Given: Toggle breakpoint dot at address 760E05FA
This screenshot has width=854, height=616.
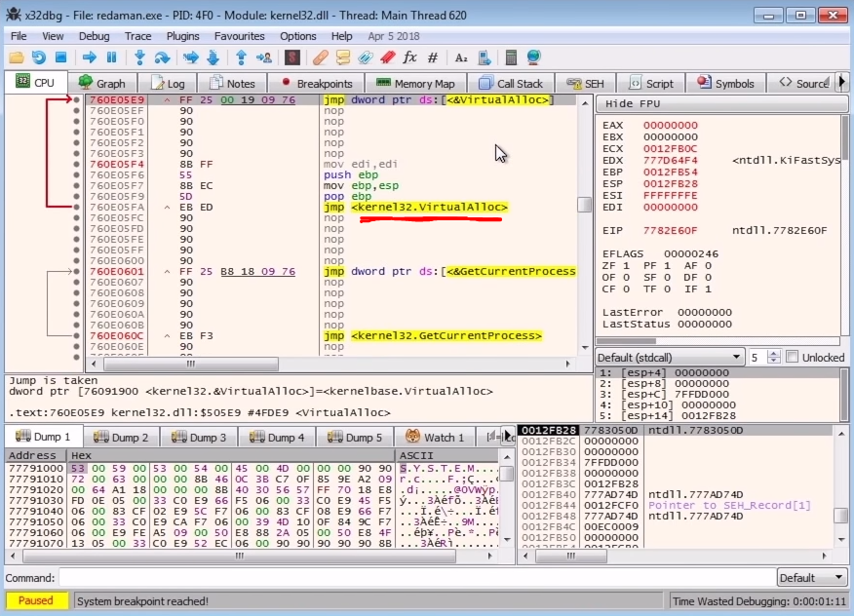Looking at the screenshot, I should coord(77,207).
